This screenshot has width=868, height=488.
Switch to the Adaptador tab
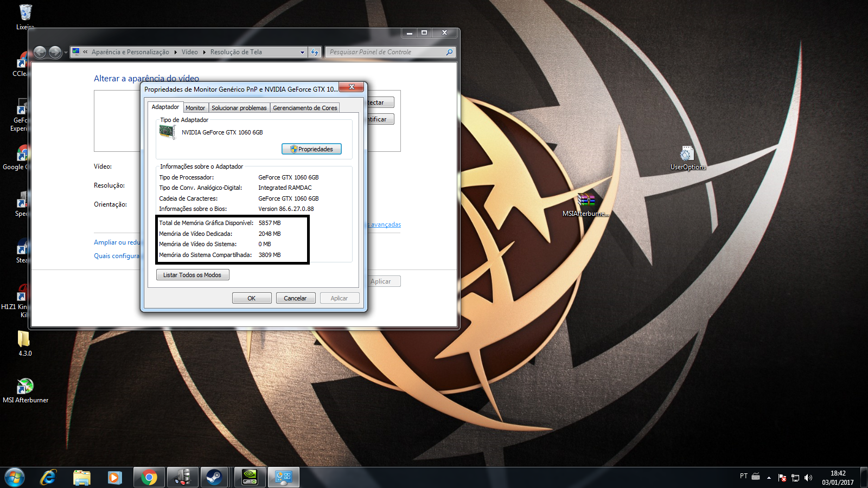point(165,107)
